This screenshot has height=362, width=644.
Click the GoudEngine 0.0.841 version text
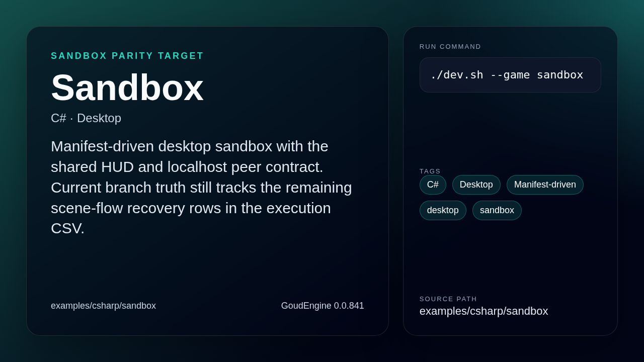pyautogui.click(x=323, y=306)
